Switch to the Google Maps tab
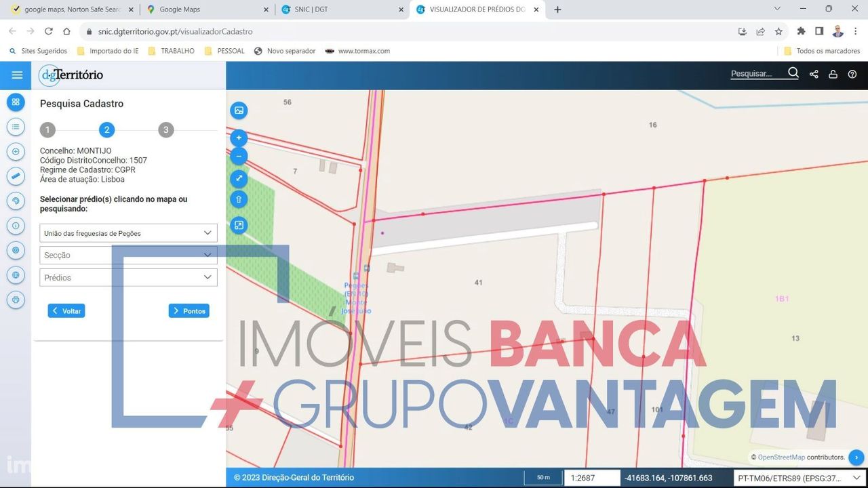 (x=206, y=9)
